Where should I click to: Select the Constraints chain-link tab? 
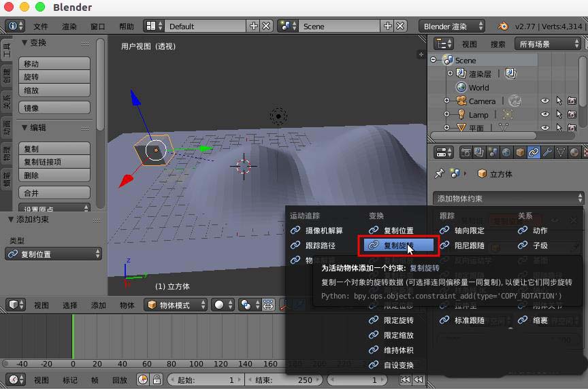(534, 152)
